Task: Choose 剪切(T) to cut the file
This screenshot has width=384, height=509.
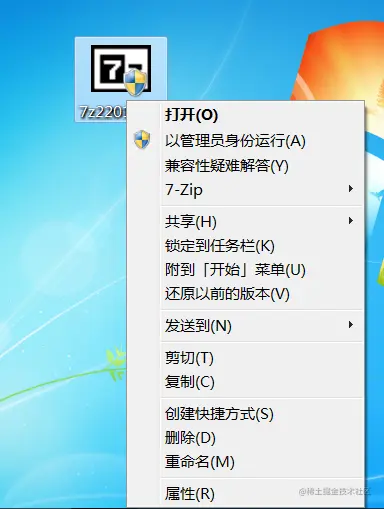Action: click(245, 358)
